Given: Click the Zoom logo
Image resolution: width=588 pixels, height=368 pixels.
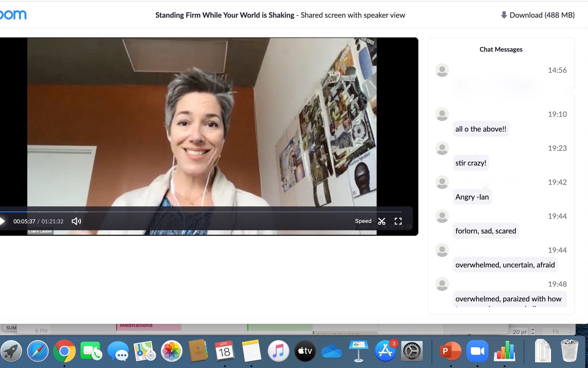Looking at the screenshot, I should 13,15.
